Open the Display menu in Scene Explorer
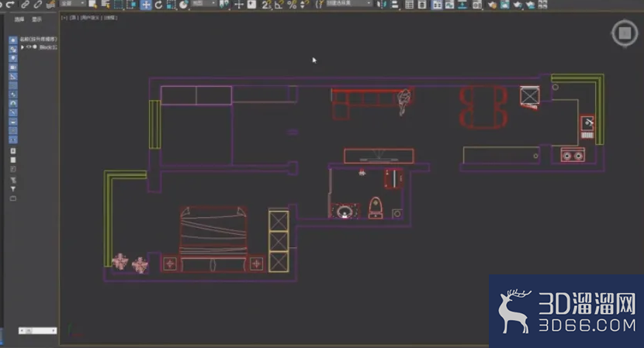 tap(37, 19)
